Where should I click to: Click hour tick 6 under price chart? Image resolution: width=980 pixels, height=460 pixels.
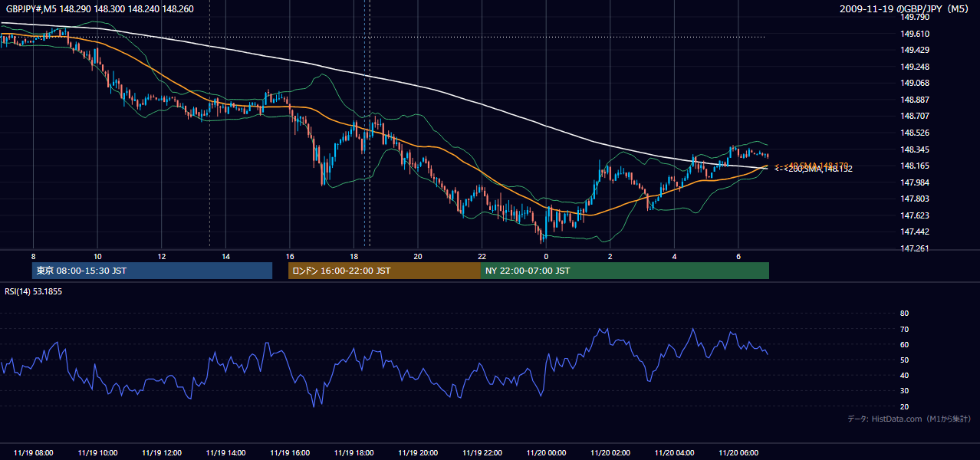738,256
